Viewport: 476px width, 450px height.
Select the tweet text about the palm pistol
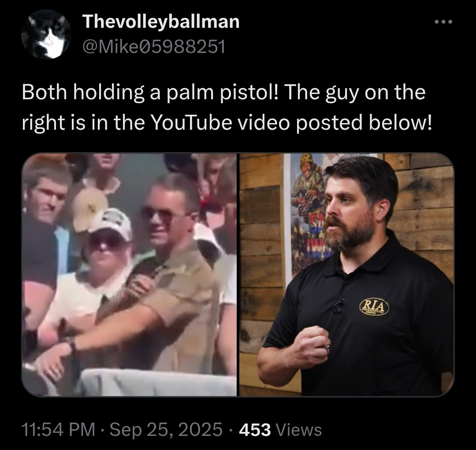[227, 107]
